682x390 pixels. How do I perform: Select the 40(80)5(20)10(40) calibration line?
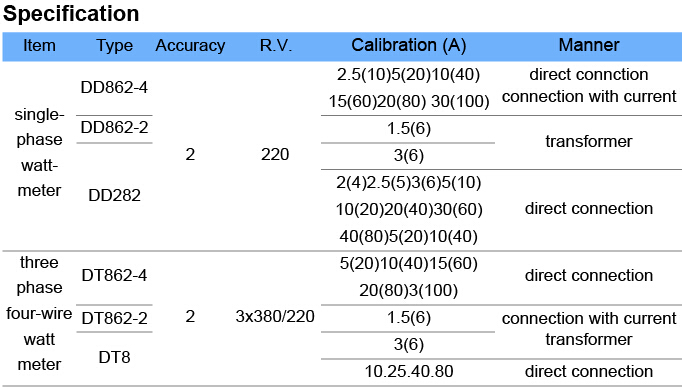tap(408, 237)
